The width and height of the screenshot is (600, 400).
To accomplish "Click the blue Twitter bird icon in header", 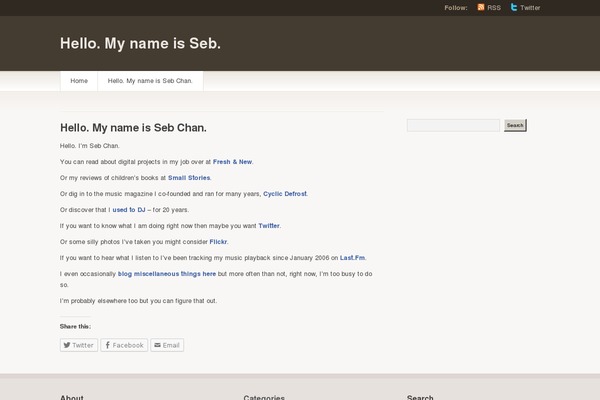I will [x=514, y=7].
